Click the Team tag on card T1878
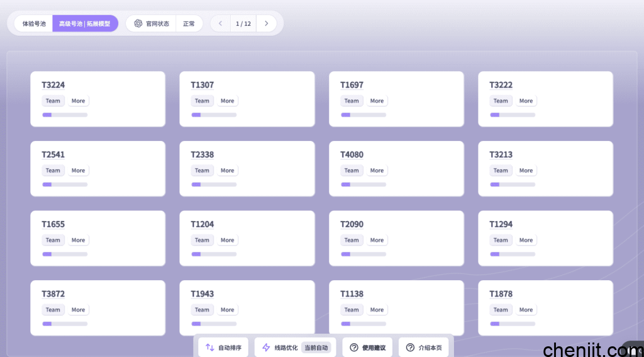Viewport: 644px width, 357px height. 501,310
